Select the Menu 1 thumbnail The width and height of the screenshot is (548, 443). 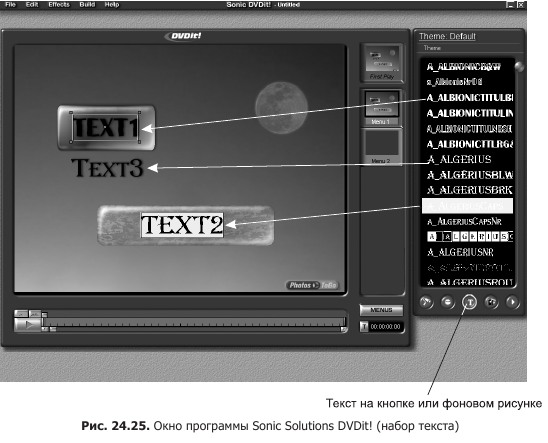pos(381,108)
